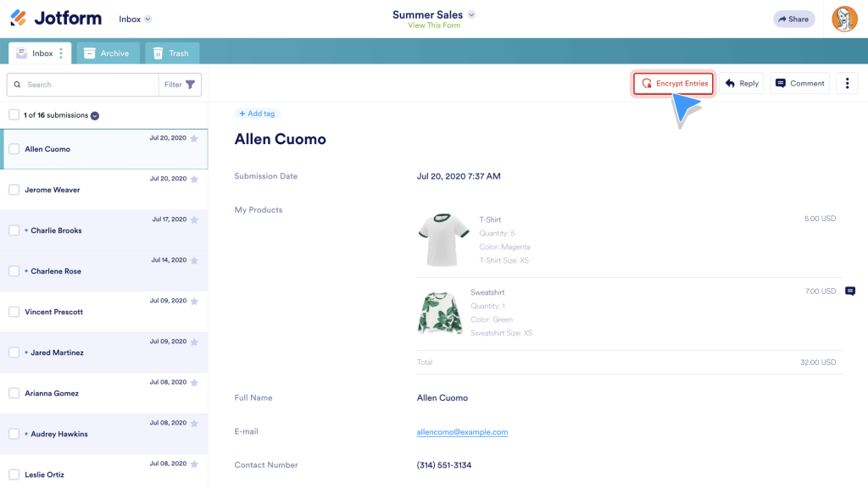868x488 pixels.
Task: Click the Share button icon
Action: pyautogui.click(x=782, y=18)
